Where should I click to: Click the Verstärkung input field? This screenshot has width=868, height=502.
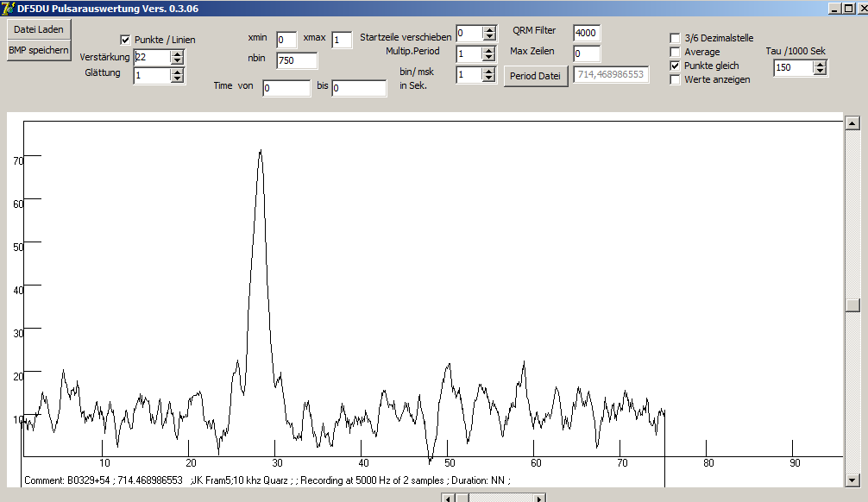152,58
